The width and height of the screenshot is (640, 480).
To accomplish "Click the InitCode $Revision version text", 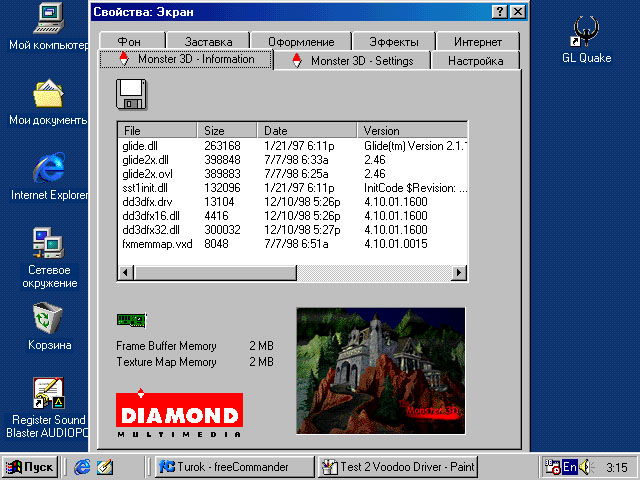I will 415,188.
